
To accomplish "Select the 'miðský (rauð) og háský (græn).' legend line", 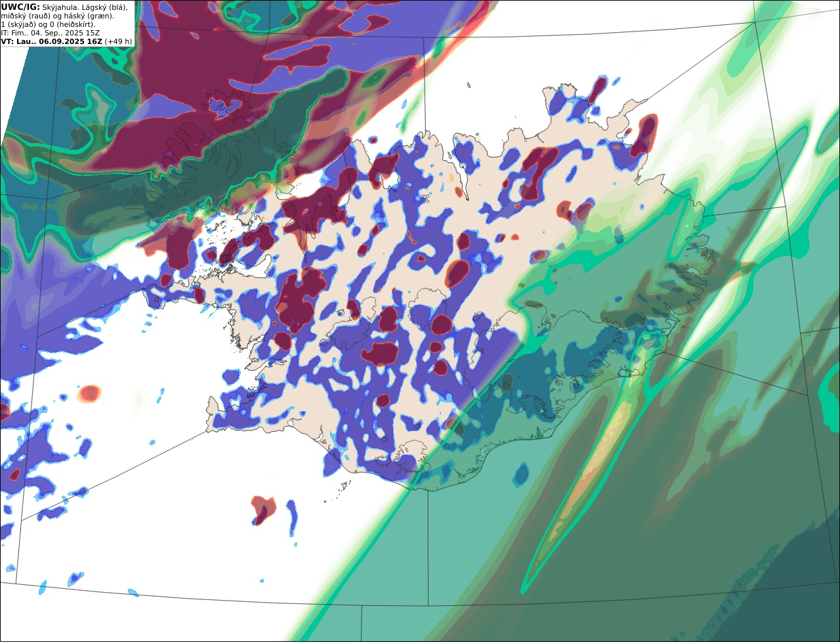I will tap(58, 16).
